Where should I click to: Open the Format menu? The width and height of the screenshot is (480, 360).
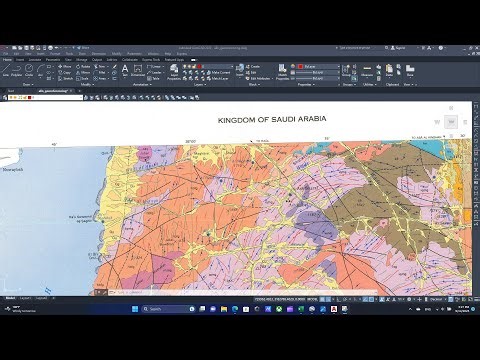[55, 54]
